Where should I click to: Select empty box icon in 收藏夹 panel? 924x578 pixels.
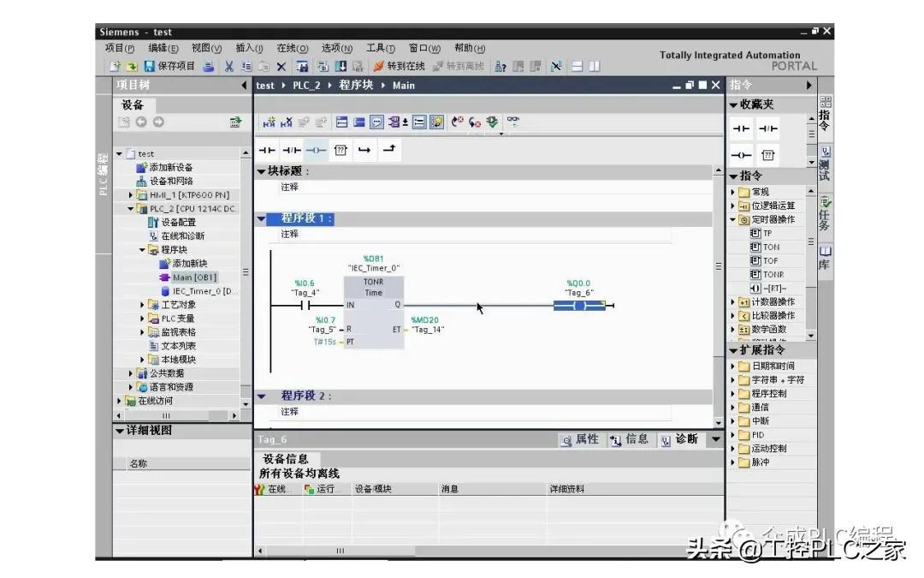(767, 155)
